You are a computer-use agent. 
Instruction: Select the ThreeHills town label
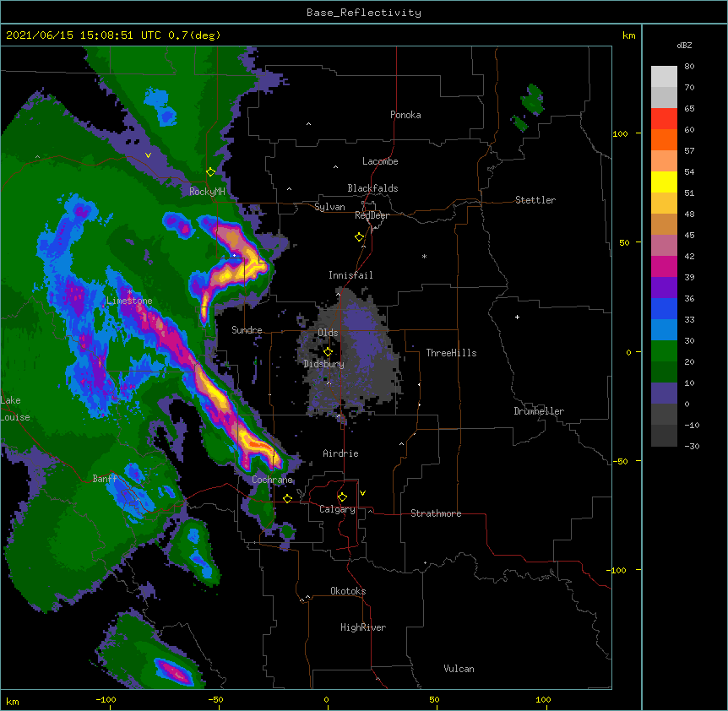(451, 353)
